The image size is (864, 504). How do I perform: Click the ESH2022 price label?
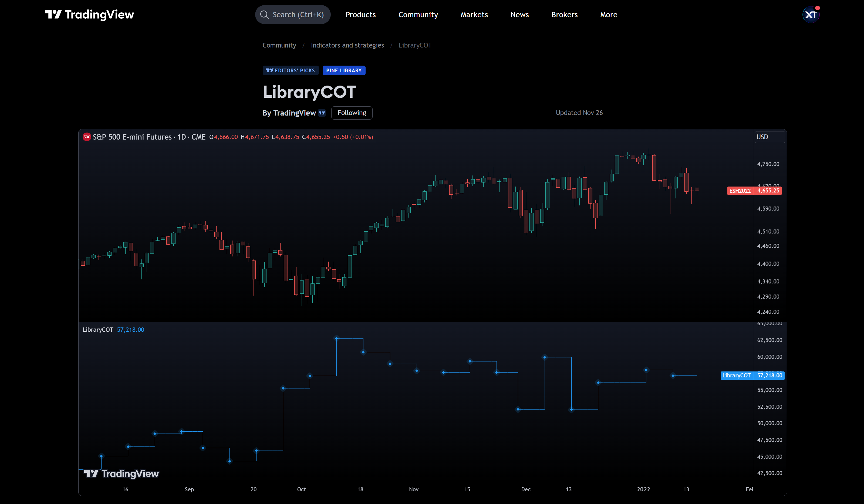tap(740, 191)
